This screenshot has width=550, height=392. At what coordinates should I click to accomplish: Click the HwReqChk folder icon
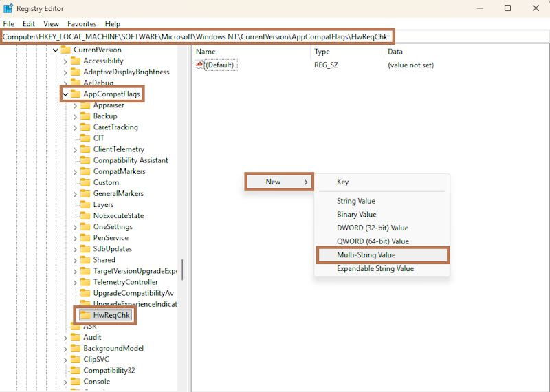click(85, 315)
